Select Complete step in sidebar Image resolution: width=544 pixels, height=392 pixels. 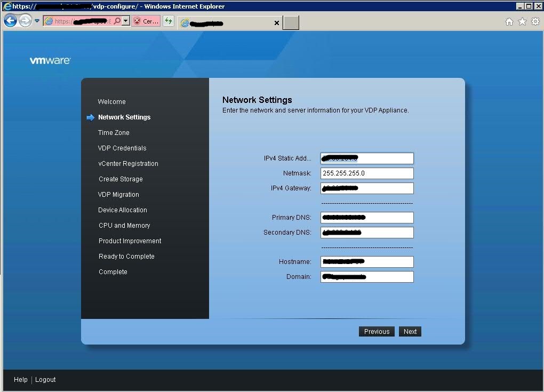[113, 272]
